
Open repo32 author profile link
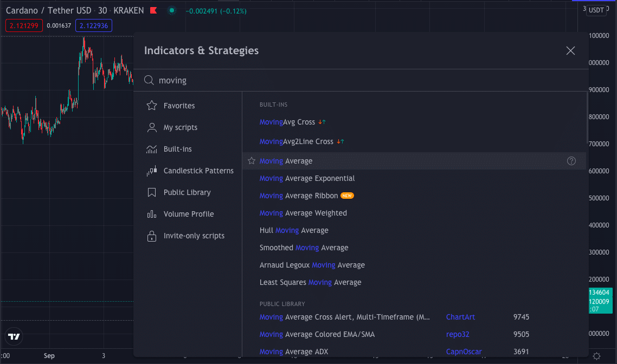pos(458,334)
